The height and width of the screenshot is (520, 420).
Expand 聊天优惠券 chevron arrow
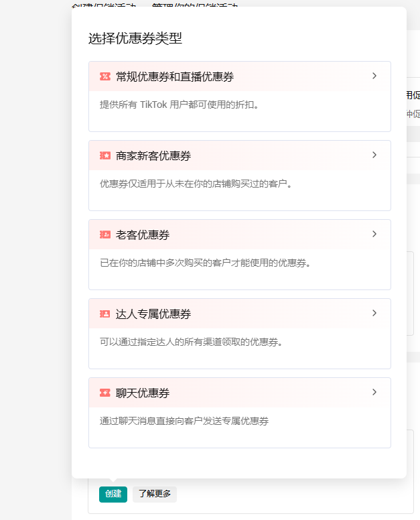click(374, 392)
